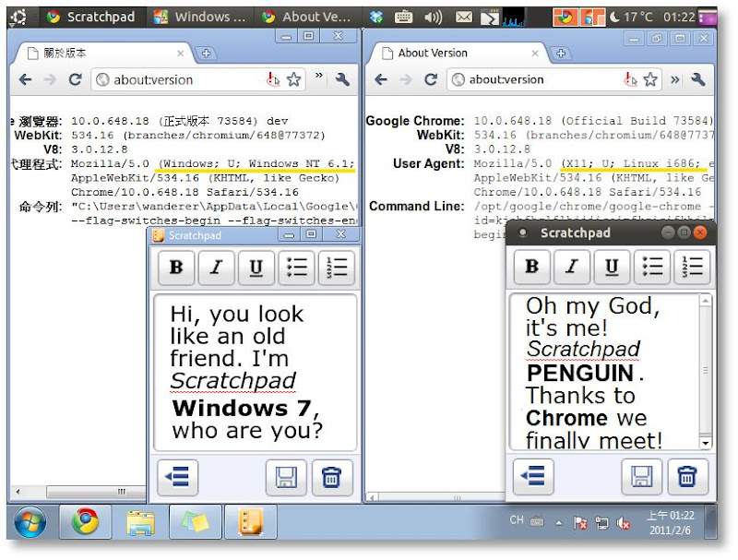The height and width of the screenshot is (560, 738).
Task: Save note in Linux Scratchpad
Action: pos(642,477)
